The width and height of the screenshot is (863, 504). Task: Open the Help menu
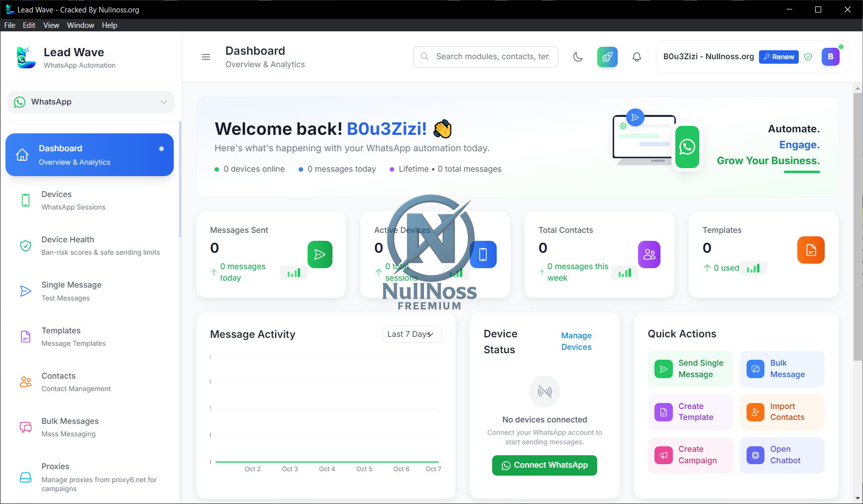pyautogui.click(x=109, y=25)
